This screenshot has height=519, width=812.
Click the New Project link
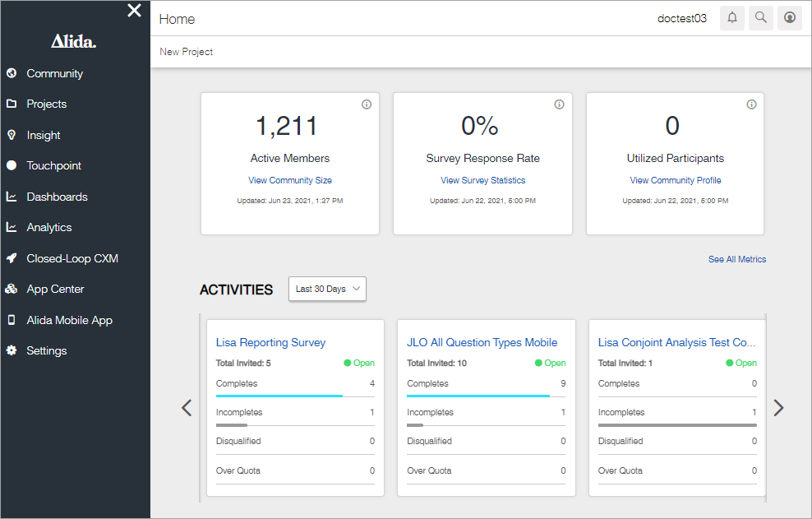186,52
